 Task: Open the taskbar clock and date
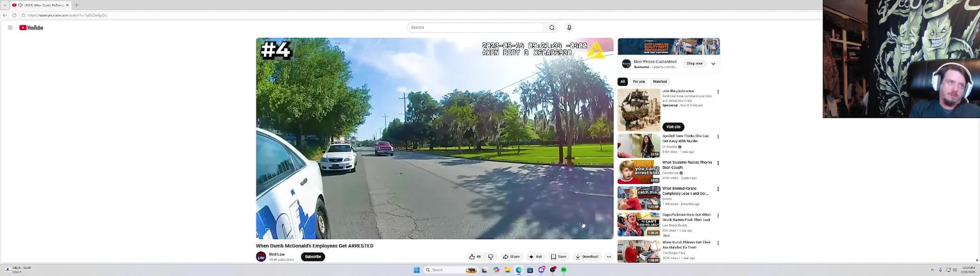[968, 270]
